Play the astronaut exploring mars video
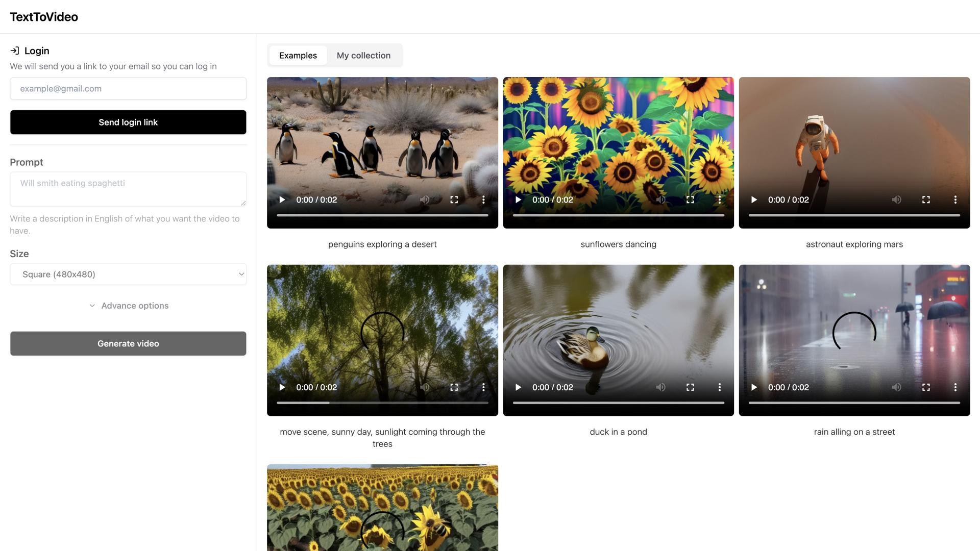The width and height of the screenshot is (980, 551). (754, 199)
